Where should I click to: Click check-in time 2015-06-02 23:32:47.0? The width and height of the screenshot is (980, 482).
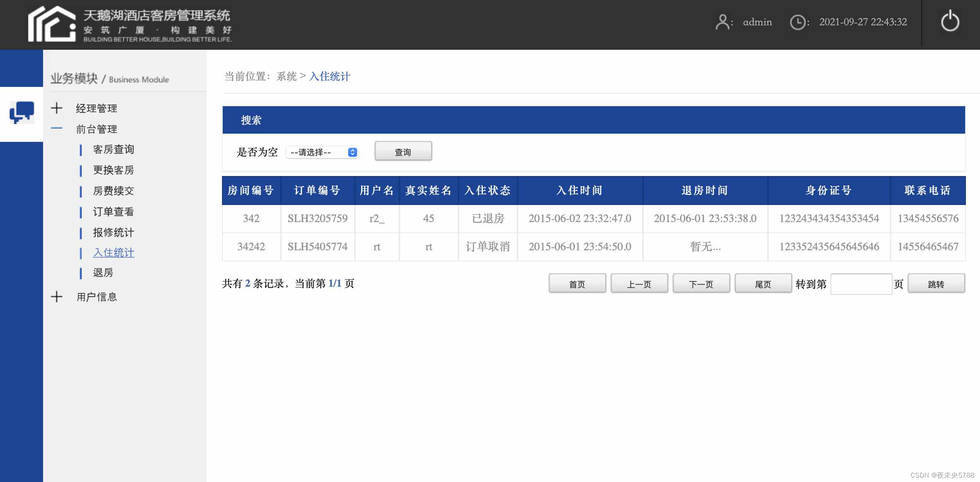point(579,218)
